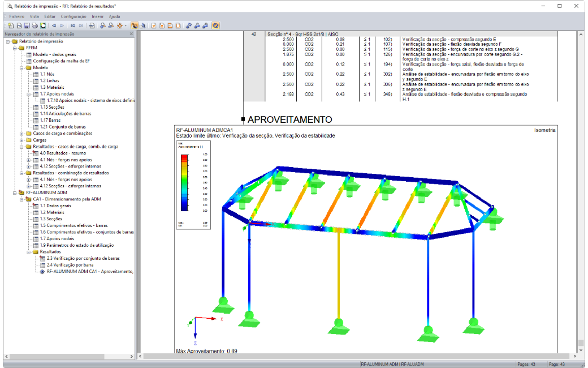This screenshot has width=588, height=368.
Task: Refresh the report with the circular arrows icon
Action: (43, 25)
